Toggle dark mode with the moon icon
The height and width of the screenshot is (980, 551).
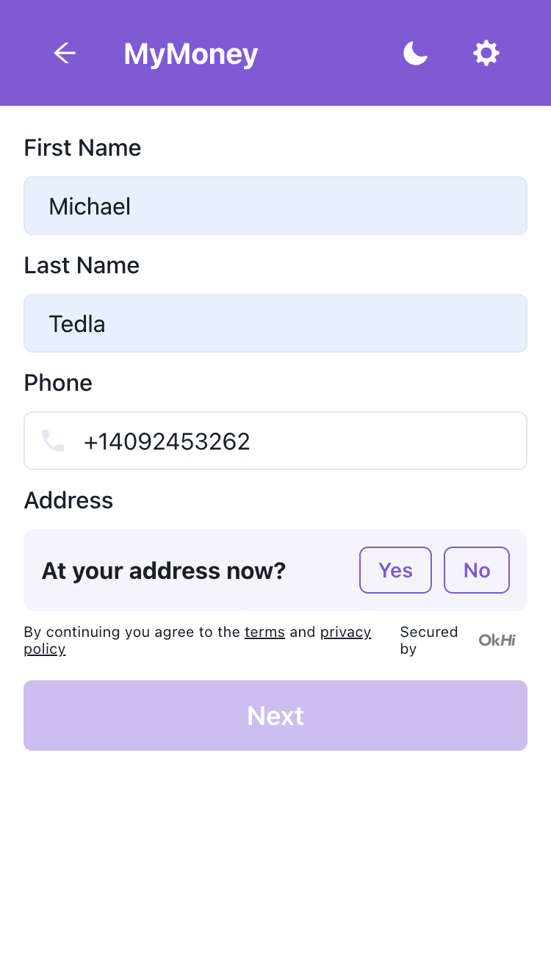coord(415,53)
